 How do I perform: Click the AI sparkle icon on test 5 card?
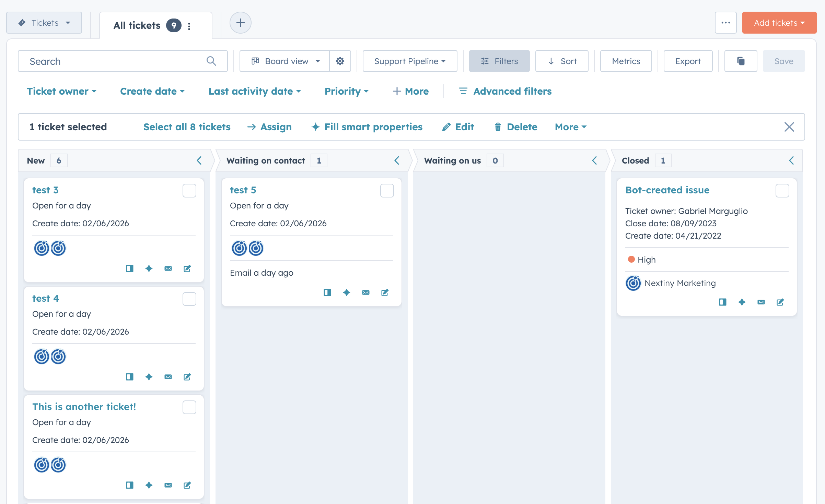coord(347,292)
